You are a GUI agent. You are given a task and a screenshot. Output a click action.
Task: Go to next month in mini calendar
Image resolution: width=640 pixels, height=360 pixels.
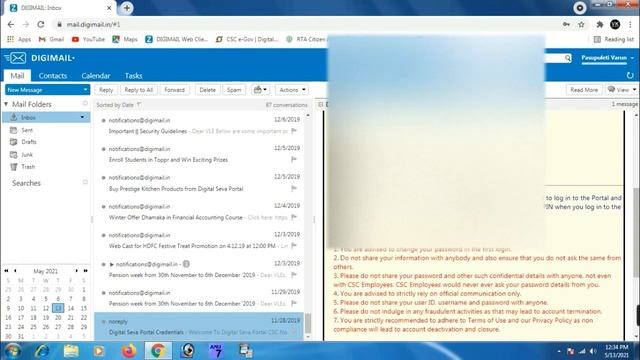(76, 271)
